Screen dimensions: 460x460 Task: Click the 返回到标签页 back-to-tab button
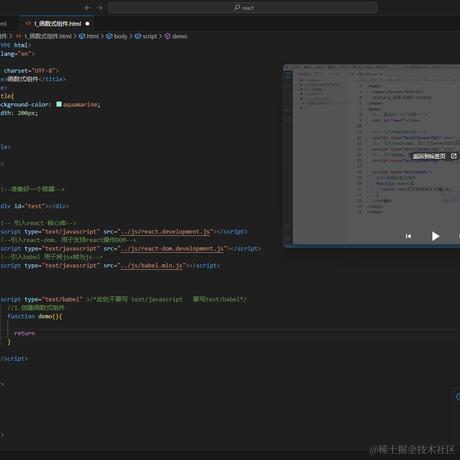pyautogui.click(x=434, y=156)
